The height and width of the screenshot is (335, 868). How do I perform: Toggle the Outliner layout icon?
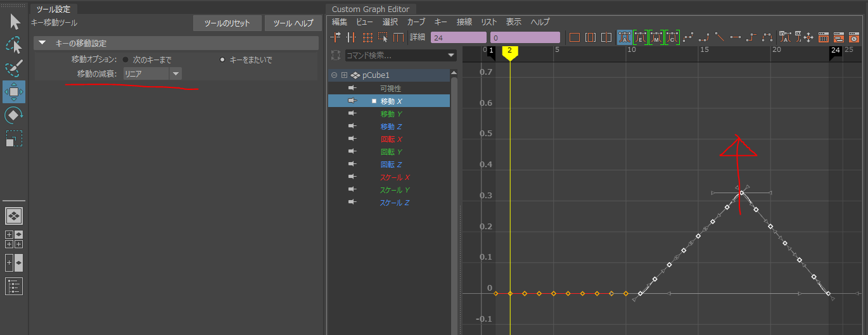(14, 286)
